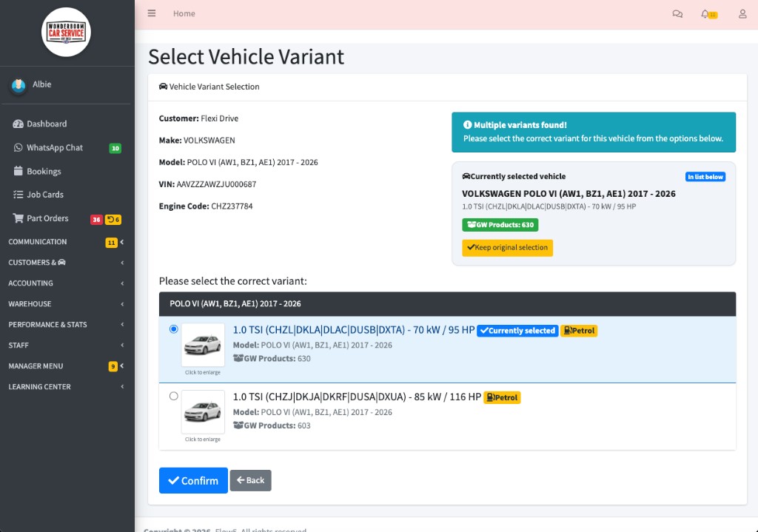Image resolution: width=758 pixels, height=532 pixels.
Task: Open the ACCOUNTING menu section
Action: (66, 283)
